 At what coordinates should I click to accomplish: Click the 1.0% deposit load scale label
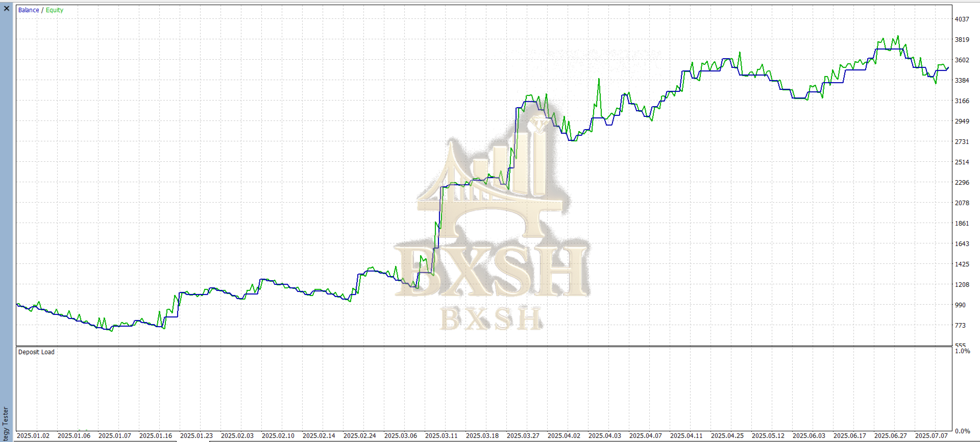tap(963, 351)
